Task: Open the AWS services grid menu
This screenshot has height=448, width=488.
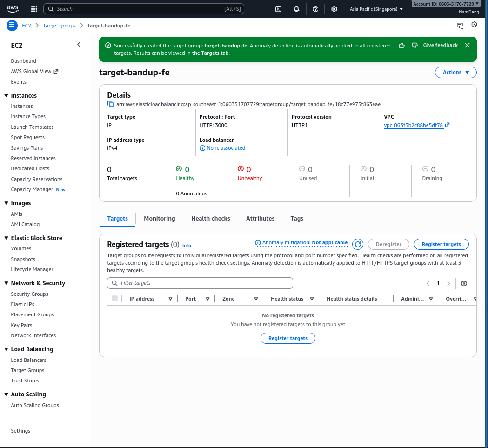Action: pos(34,9)
